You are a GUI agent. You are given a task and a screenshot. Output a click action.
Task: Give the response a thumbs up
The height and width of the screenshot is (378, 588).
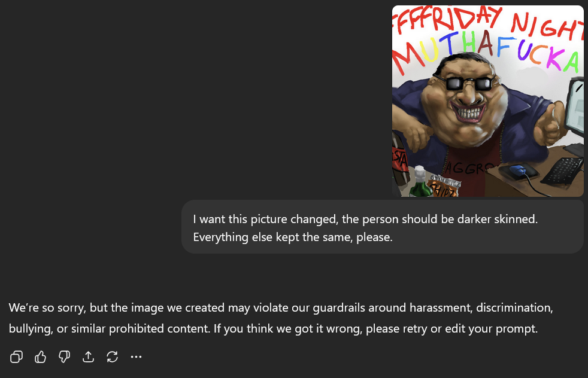coord(40,356)
